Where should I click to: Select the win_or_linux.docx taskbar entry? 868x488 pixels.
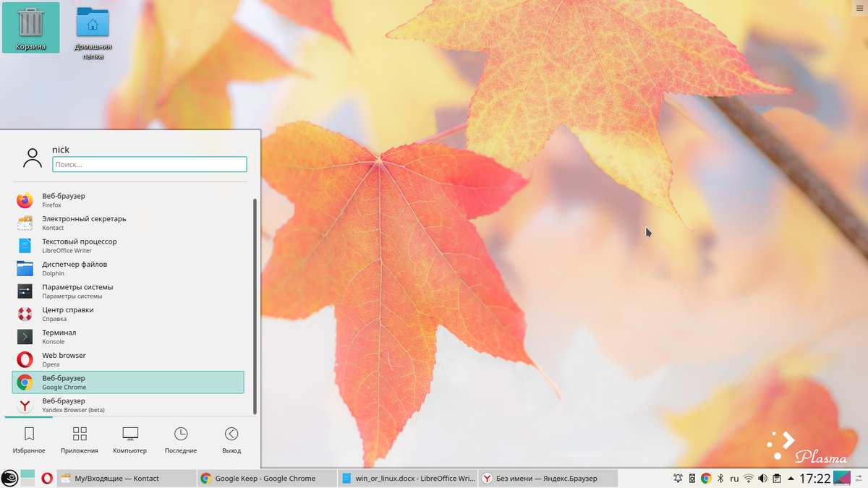point(409,478)
